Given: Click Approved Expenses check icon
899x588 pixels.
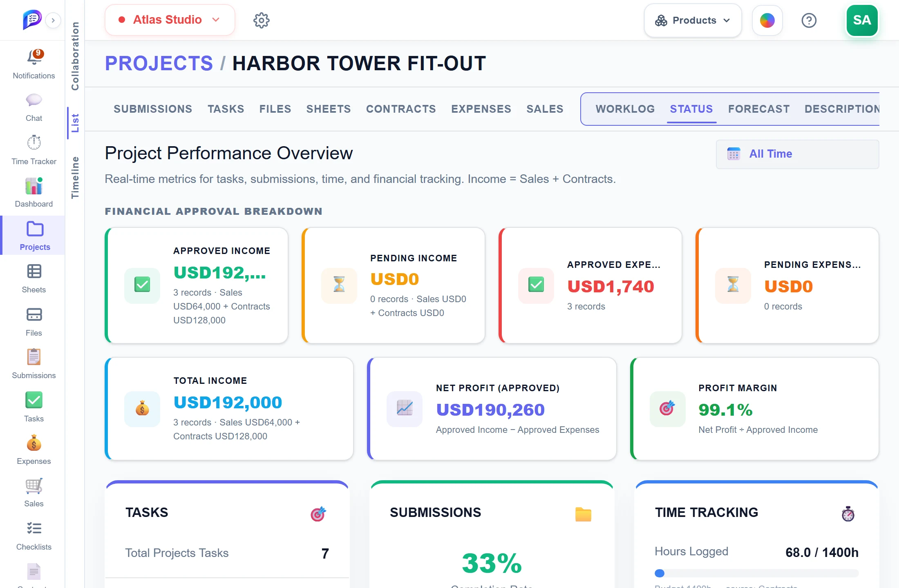Looking at the screenshot, I should 536,285.
